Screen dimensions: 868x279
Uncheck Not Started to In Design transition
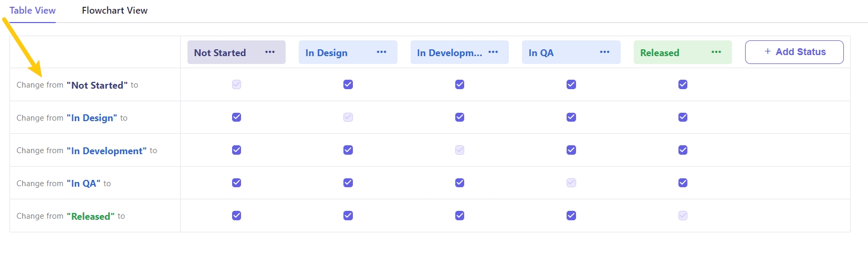tap(348, 84)
